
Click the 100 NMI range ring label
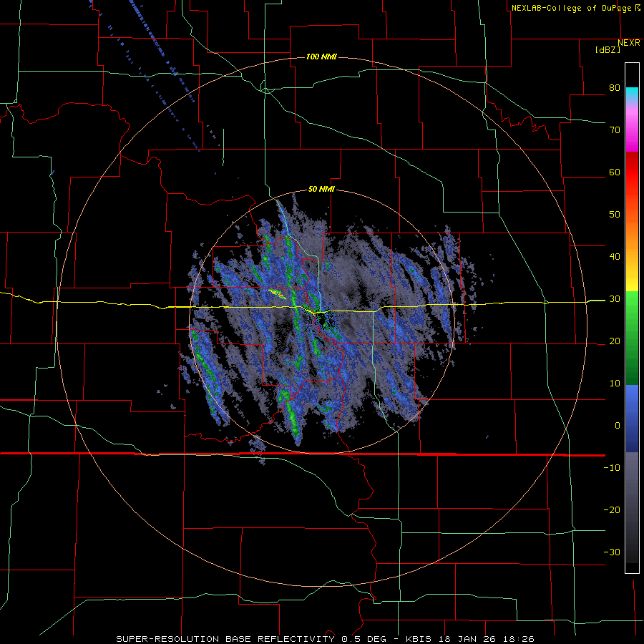321,57
